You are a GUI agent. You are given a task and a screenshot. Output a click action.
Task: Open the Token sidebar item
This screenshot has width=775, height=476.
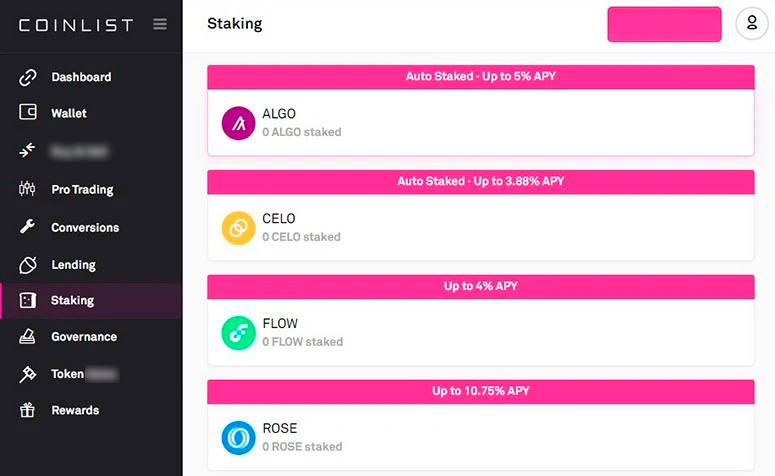tap(68, 374)
